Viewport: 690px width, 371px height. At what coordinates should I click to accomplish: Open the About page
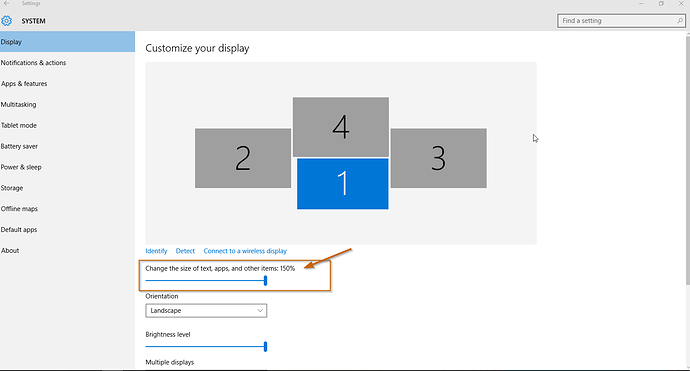67,250
